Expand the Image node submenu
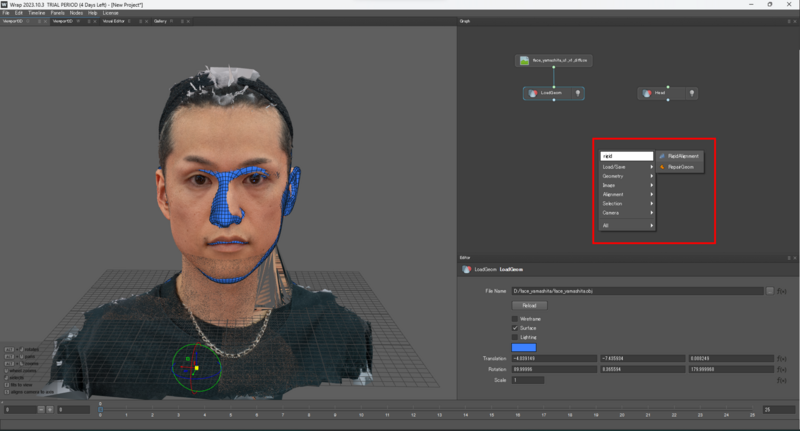Viewport: 800px width, 431px height. (628, 185)
